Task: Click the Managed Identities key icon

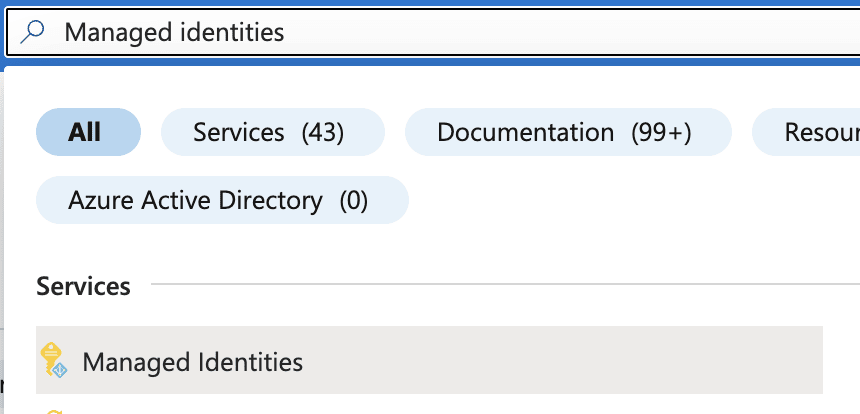Action: click(54, 360)
